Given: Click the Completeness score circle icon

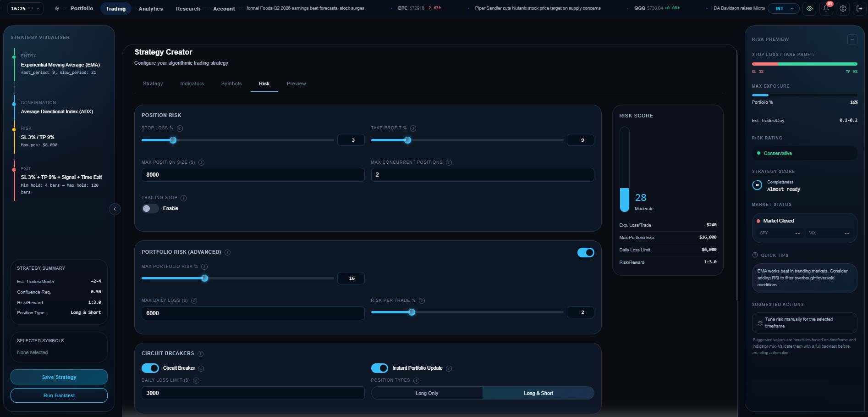Looking at the screenshot, I should [757, 185].
